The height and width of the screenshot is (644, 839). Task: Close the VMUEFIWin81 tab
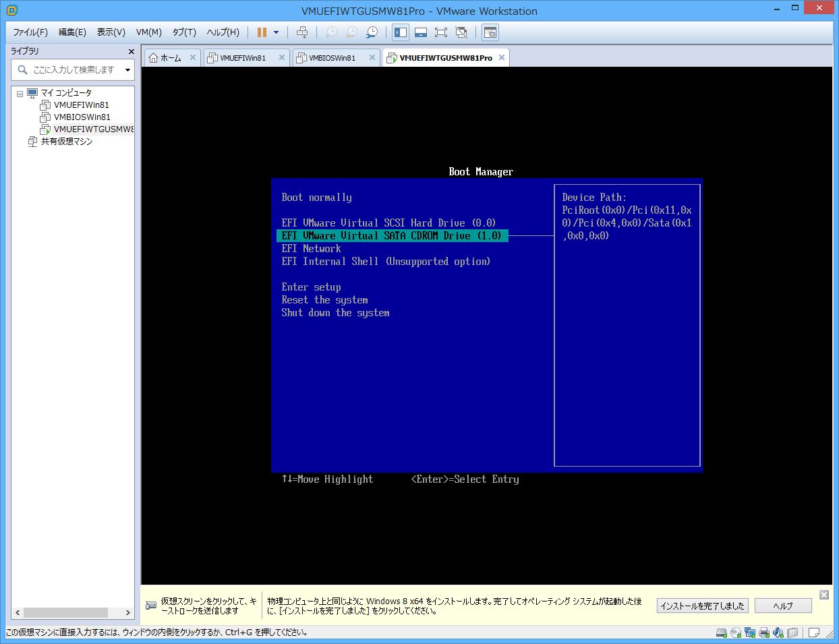pos(282,58)
